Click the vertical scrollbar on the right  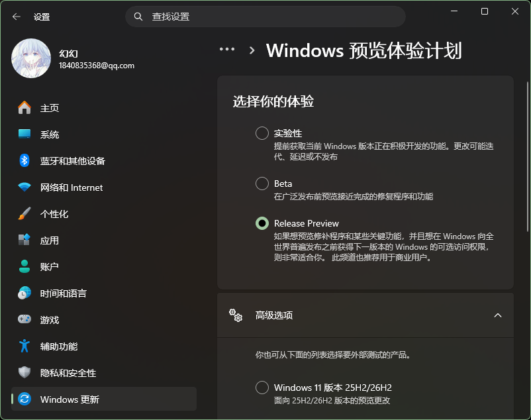[528, 156]
